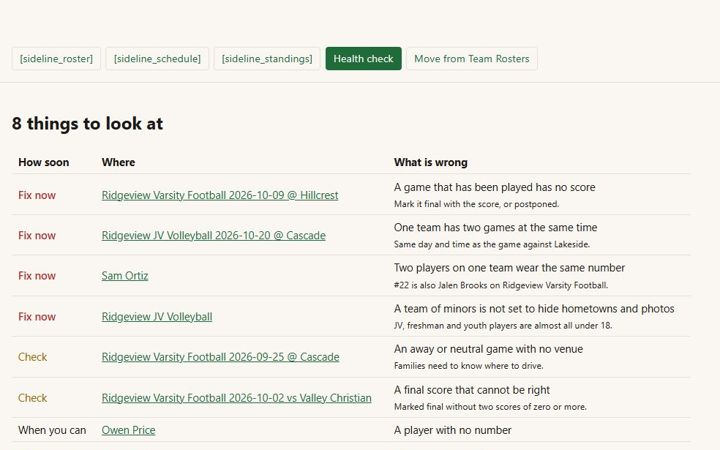
Task: Click the Health check tab
Action: pos(363,59)
